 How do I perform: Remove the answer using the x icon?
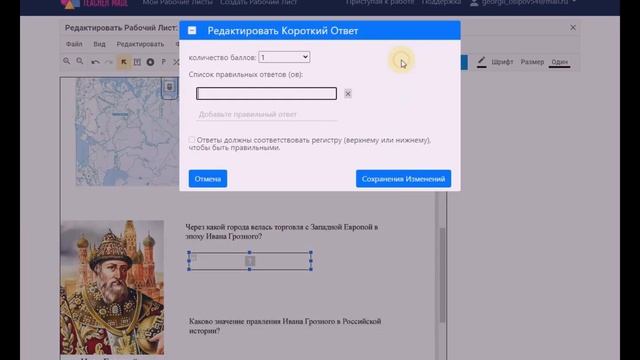348,93
